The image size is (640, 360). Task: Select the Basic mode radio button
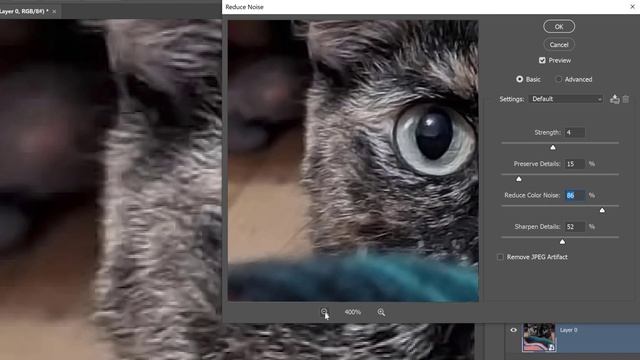coord(520,79)
